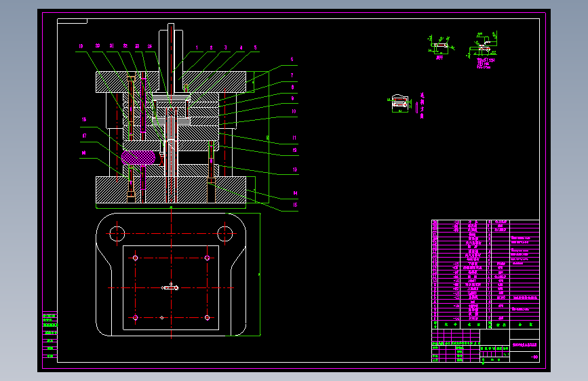Click the top-right guide pillar circle in plan view
This screenshot has width=588, height=381.
tap(225, 234)
